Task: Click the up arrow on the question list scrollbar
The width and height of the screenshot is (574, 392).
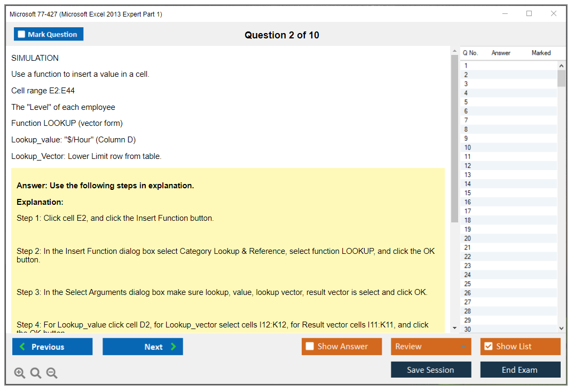Action: 561,65
